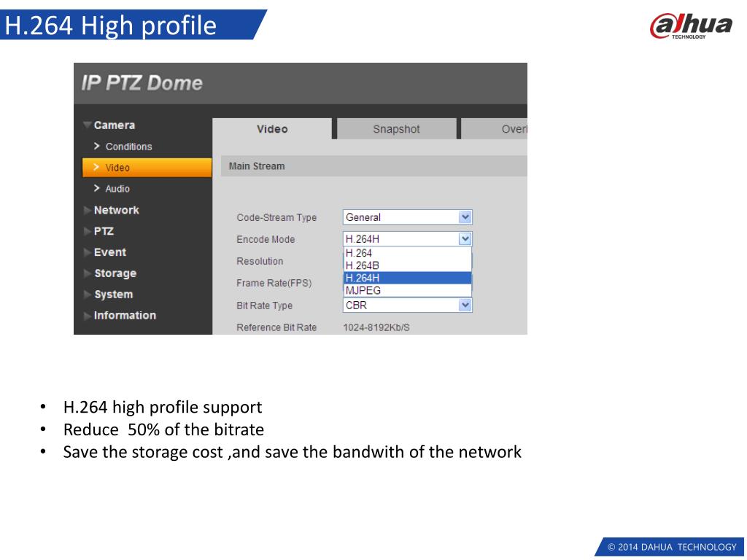The width and height of the screenshot is (747, 560).
Task: Switch to the Snapshot tab
Action: click(x=396, y=129)
